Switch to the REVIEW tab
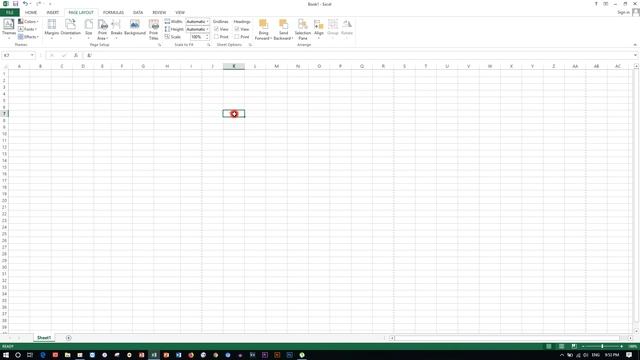640x360 pixels. [x=159, y=13]
